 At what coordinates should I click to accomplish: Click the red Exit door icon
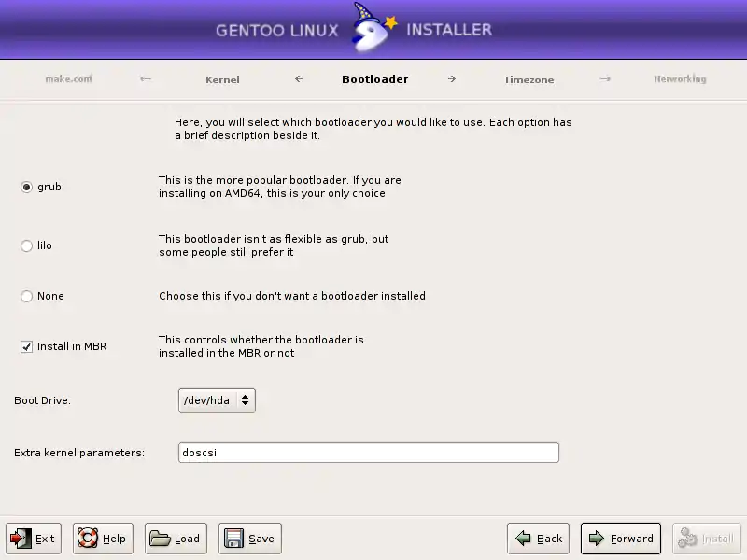(21, 539)
